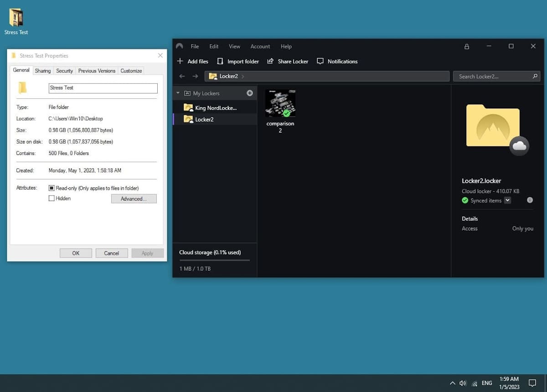Click the Search Locker2 field
The width and height of the screenshot is (547, 392).
tap(496, 76)
